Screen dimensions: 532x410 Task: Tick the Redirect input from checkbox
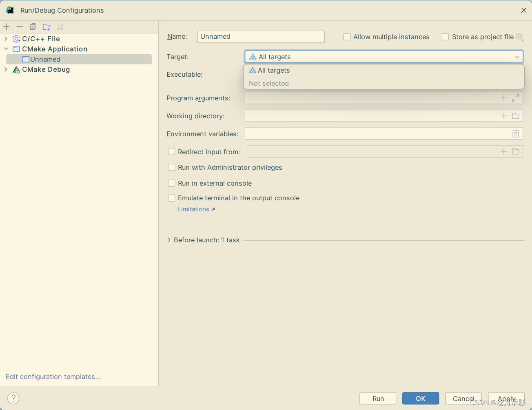(x=172, y=151)
